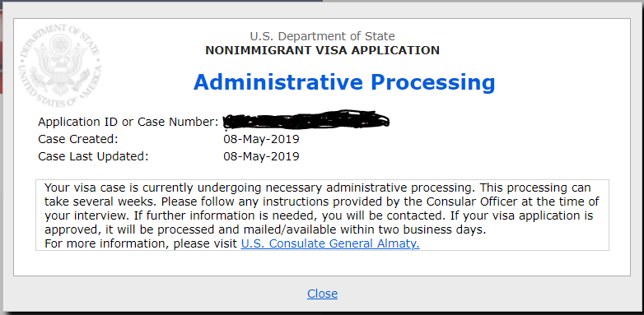This screenshot has height=315, width=644.
Task: Click the Case Last Updated label
Action: [93, 156]
